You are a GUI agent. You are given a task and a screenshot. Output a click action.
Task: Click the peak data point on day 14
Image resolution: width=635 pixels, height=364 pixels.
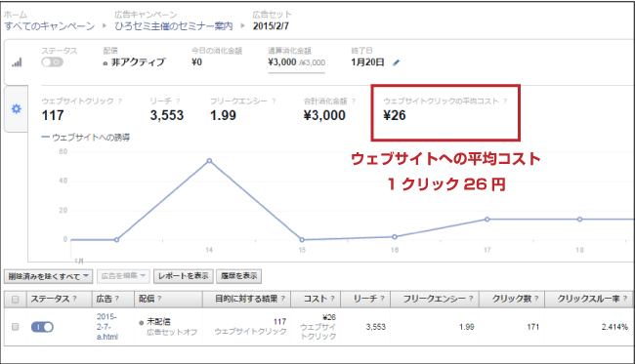click(209, 161)
